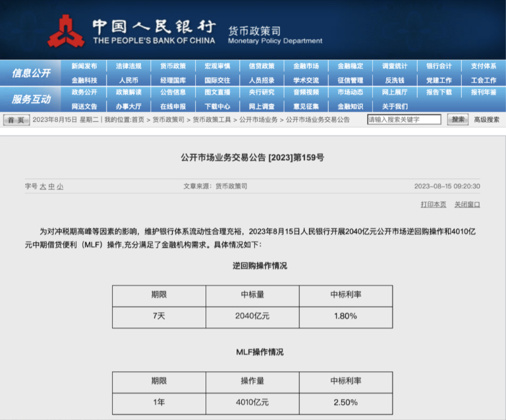Open 银行会计 navigation item
The height and width of the screenshot is (420, 506).
439,66
